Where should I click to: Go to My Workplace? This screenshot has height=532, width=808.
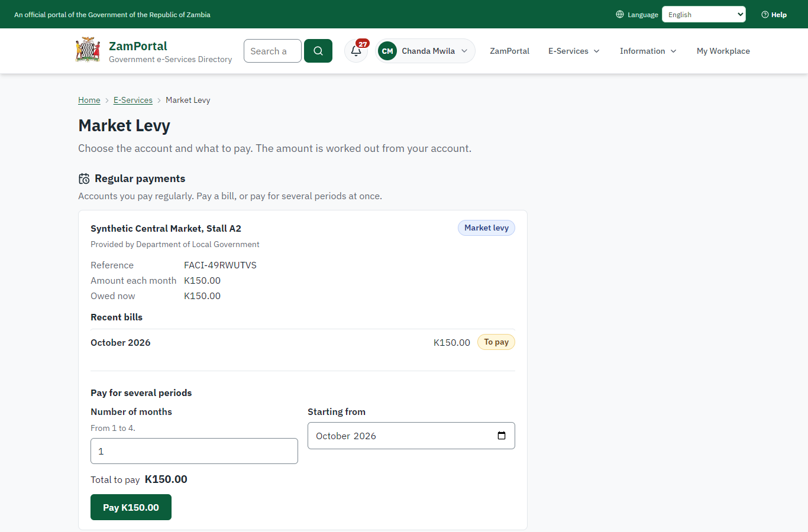723,51
